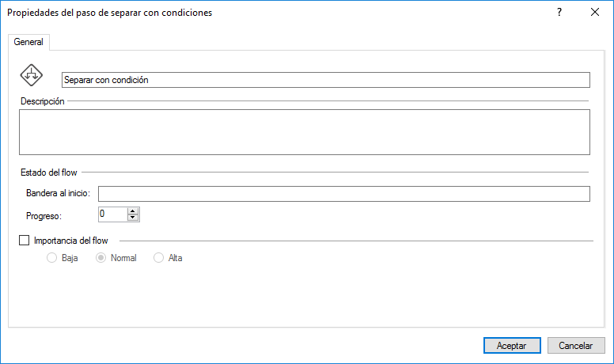This screenshot has height=364, width=614.
Task: Close the dialog with the X button
Action: [595, 12]
